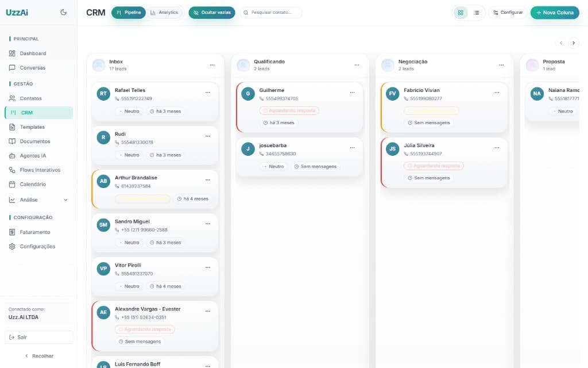Click the VP avatar on Vitor Pirolli card

(103, 269)
